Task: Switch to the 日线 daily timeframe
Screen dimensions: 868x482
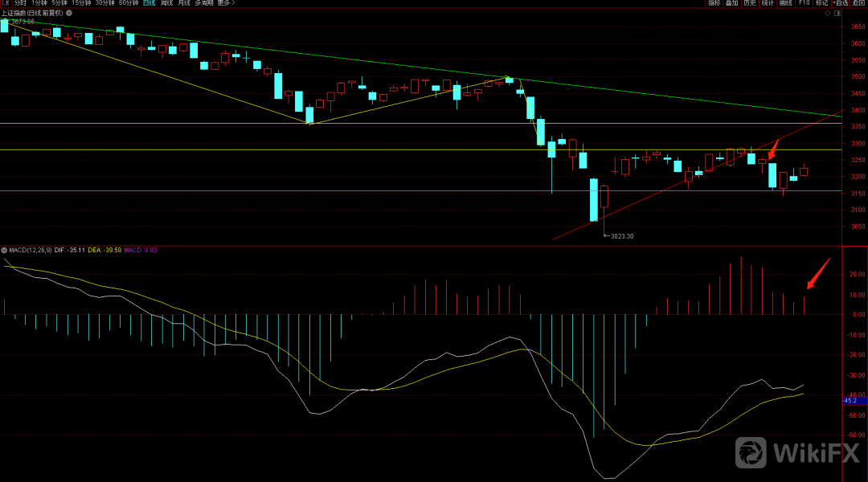Action: (x=149, y=3)
